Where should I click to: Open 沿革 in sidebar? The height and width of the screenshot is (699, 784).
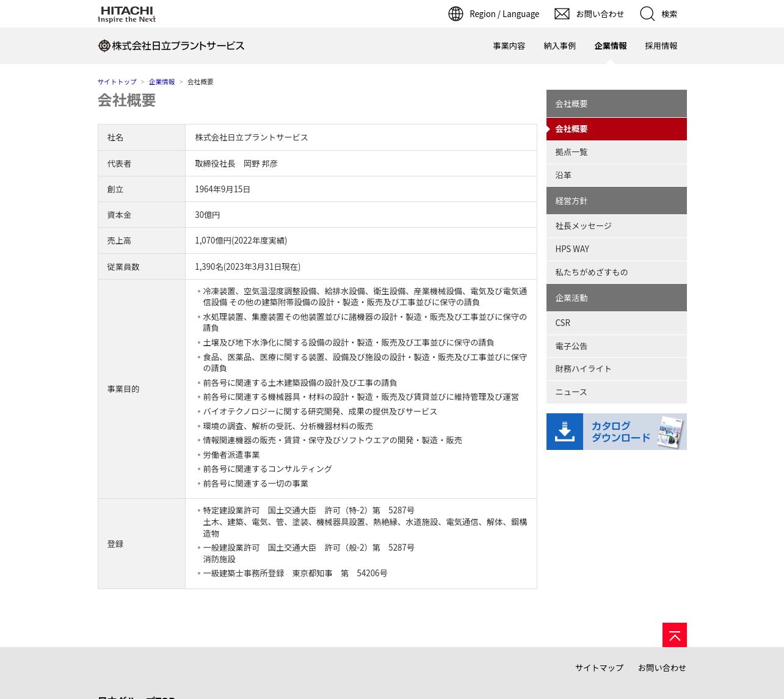coord(617,175)
